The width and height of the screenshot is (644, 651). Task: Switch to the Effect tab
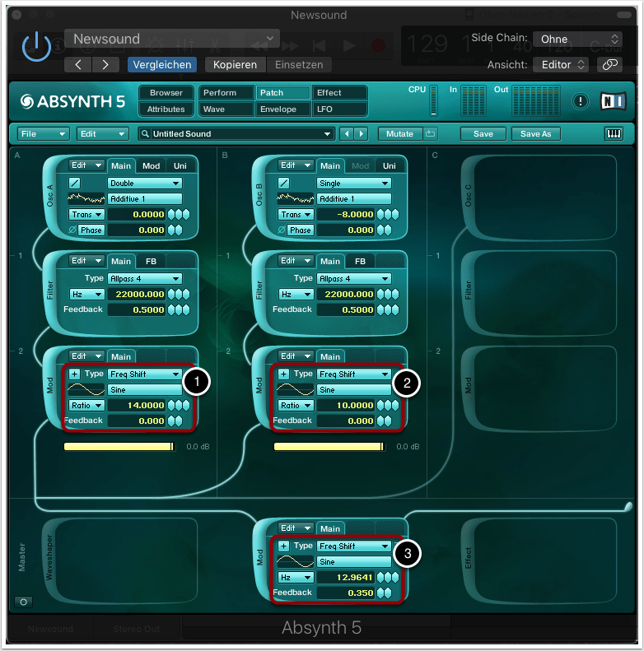(339, 92)
